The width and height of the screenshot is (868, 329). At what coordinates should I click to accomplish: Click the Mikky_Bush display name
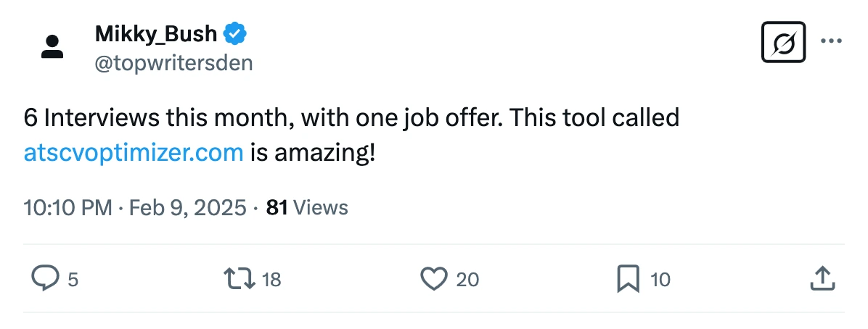[x=155, y=33]
